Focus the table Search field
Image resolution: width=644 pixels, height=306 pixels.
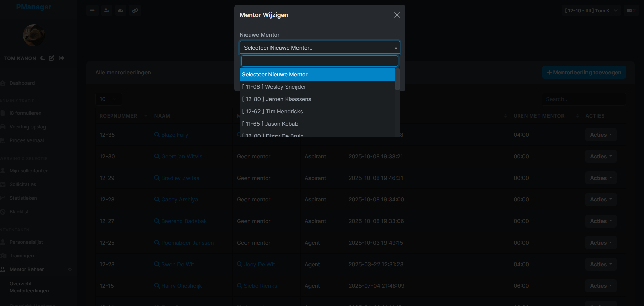(583, 99)
